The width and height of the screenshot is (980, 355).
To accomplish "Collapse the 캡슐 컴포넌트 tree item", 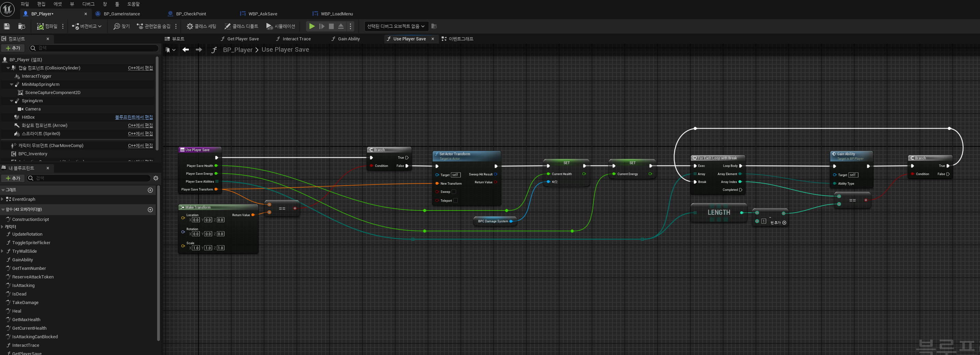I will click(x=8, y=68).
